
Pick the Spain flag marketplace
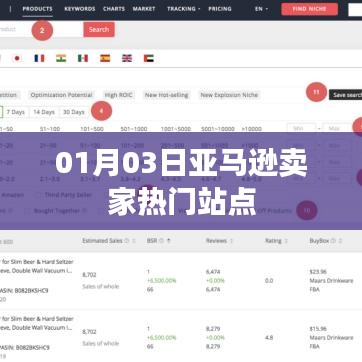(105, 58)
